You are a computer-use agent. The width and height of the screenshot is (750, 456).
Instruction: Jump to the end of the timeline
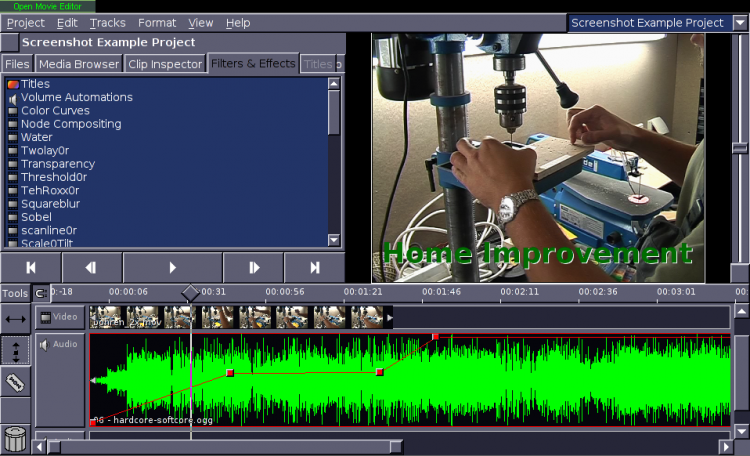coord(314,267)
